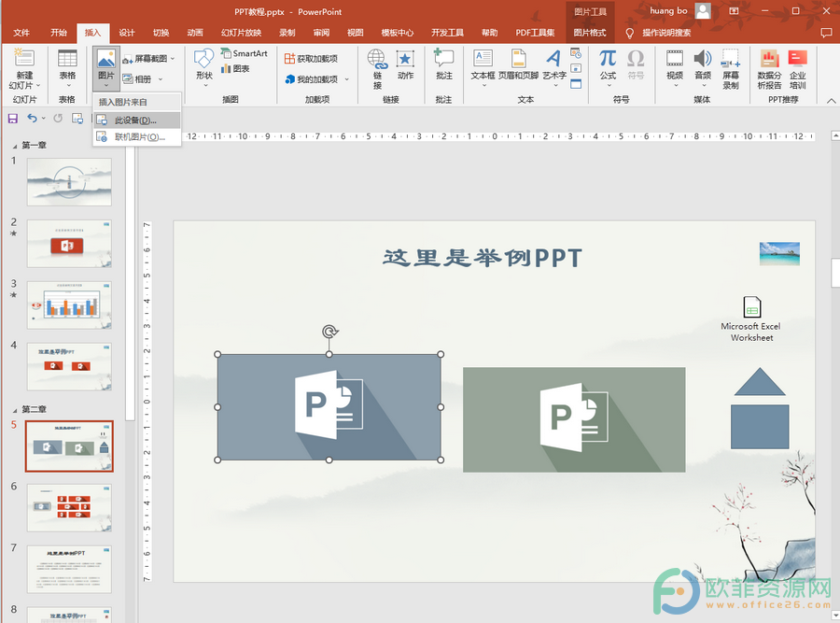
Task: Switch to the 动画 tab
Action: click(195, 33)
